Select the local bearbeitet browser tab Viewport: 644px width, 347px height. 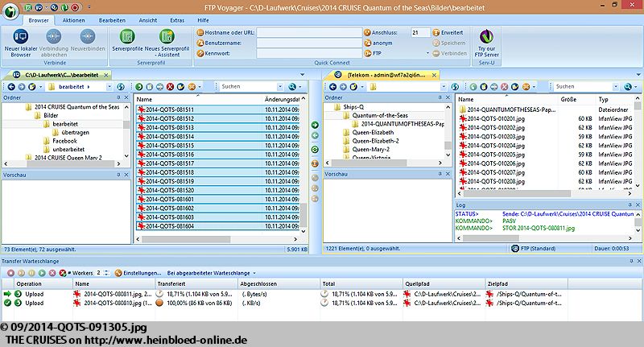pos(62,75)
